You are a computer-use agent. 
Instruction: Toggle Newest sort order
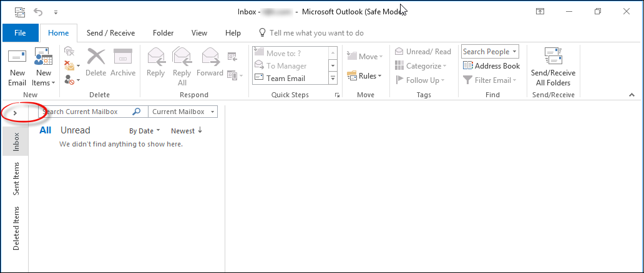click(x=187, y=130)
